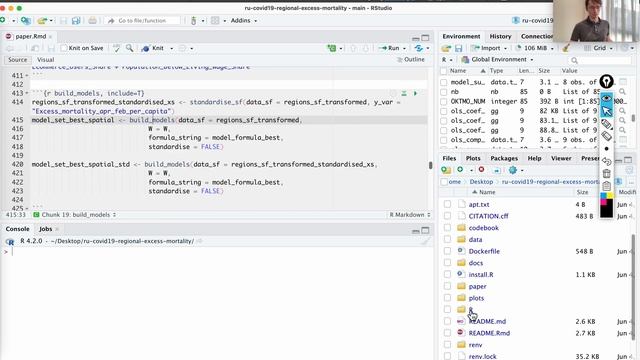This screenshot has width=640, height=360.
Task: Open the New Project icon in toolbar
Action: (x=26, y=20)
